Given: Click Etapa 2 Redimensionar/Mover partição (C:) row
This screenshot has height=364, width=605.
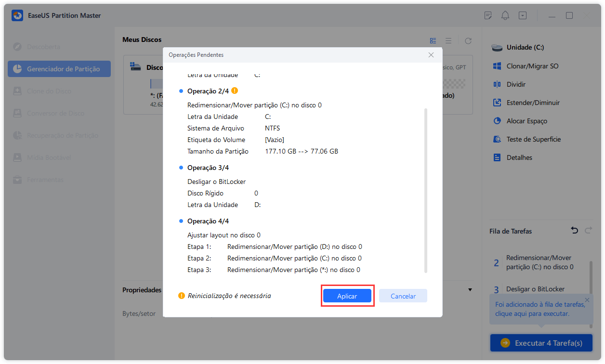Looking at the screenshot, I should click(x=275, y=258).
